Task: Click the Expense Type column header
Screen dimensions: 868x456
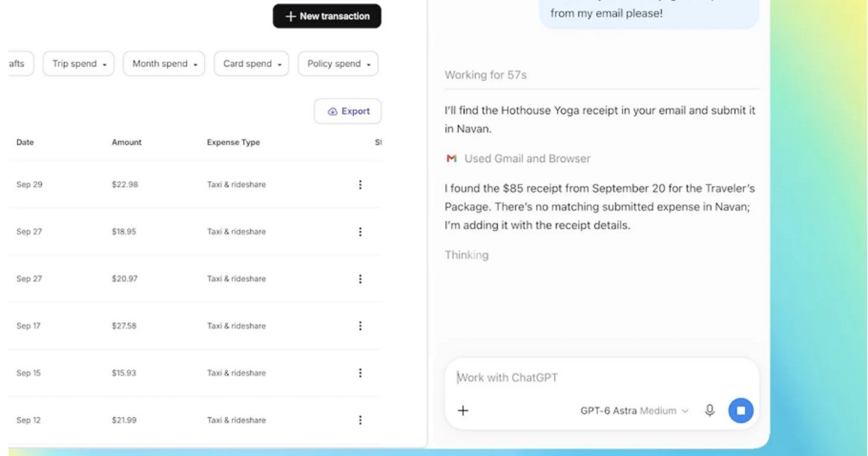Action: pyautogui.click(x=234, y=143)
